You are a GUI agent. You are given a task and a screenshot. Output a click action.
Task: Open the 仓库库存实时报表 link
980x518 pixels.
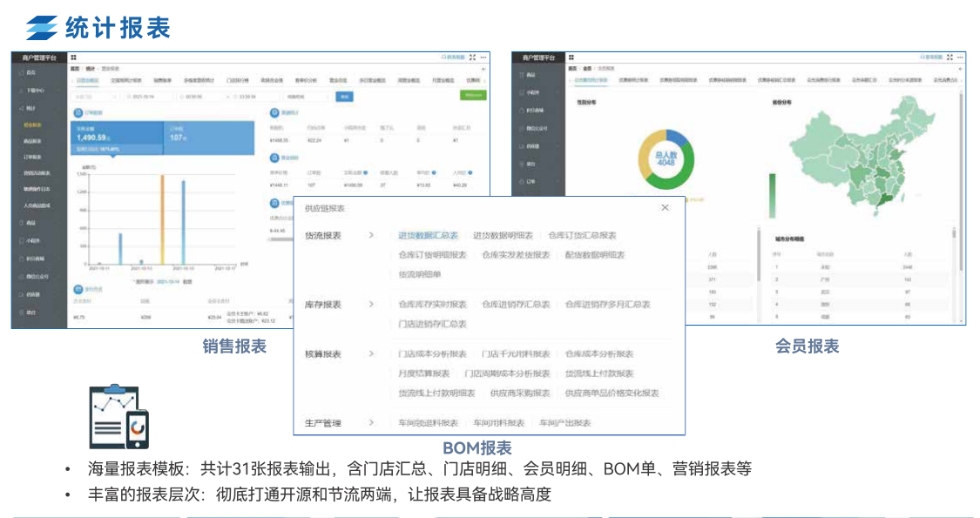[432, 305]
